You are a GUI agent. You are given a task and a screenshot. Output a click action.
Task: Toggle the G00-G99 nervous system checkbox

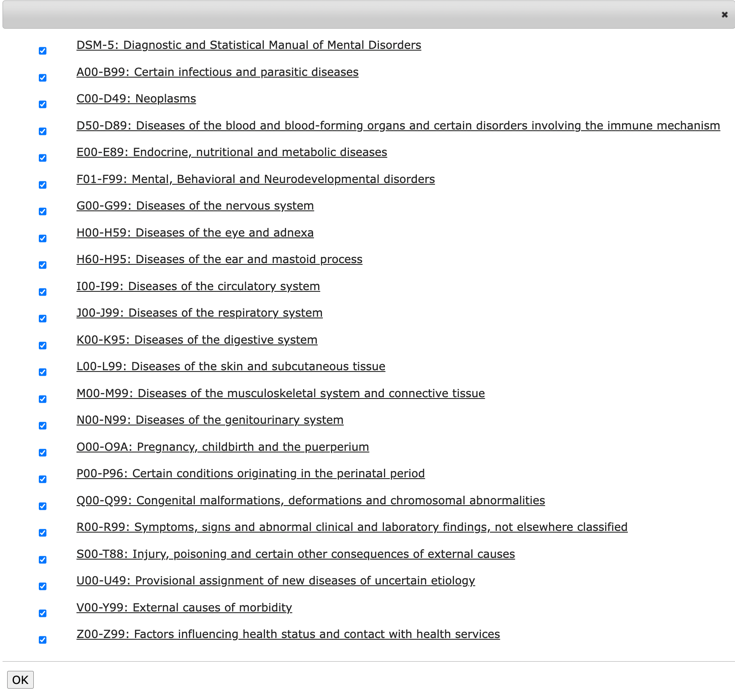(x=43, y=212)
